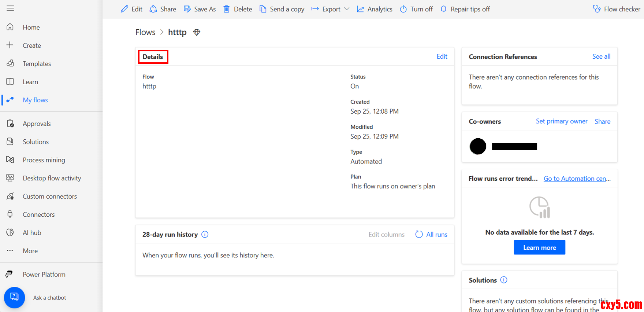This screenshot has height=312, width=644.
Task: Select the Created date 'Sep 25, 12:08 PM'
Action: (375, 111)
